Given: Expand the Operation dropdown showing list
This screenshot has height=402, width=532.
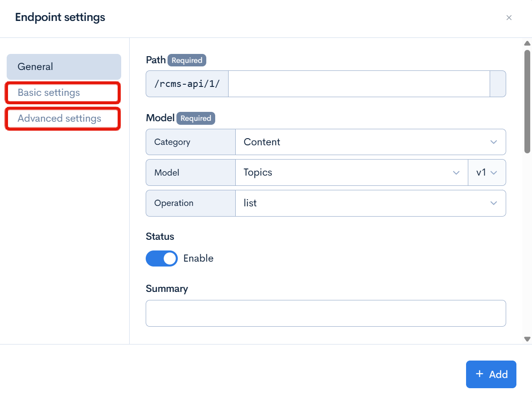Looking at the screenshot, I should click(370, 203).
